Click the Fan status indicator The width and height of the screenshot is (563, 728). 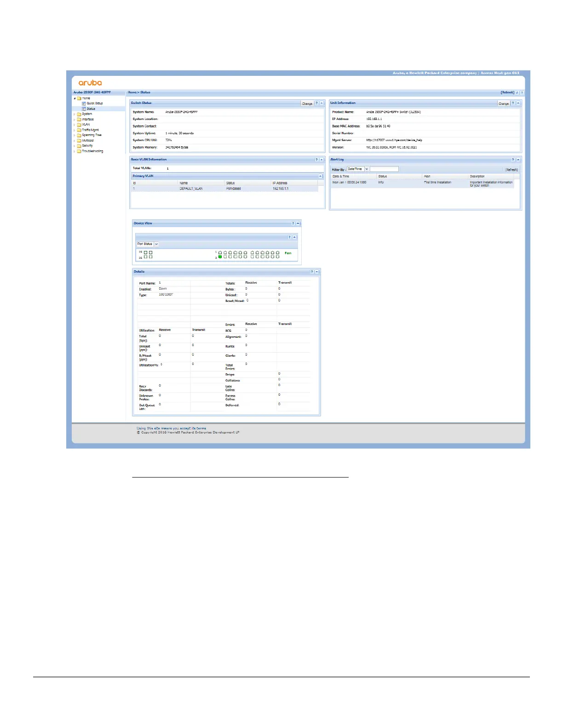[x=288, y=253]
